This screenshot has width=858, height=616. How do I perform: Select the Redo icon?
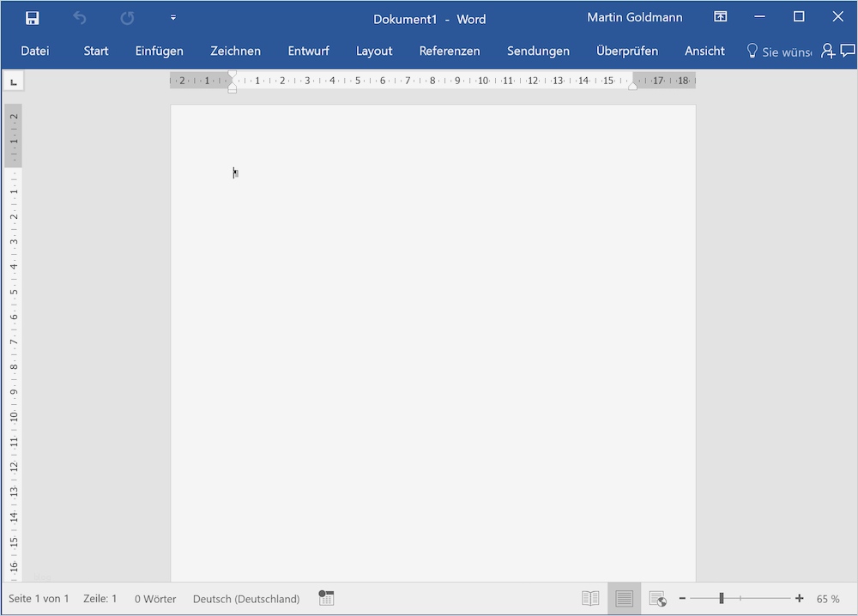pyautogui.click(x=127, y=16)
